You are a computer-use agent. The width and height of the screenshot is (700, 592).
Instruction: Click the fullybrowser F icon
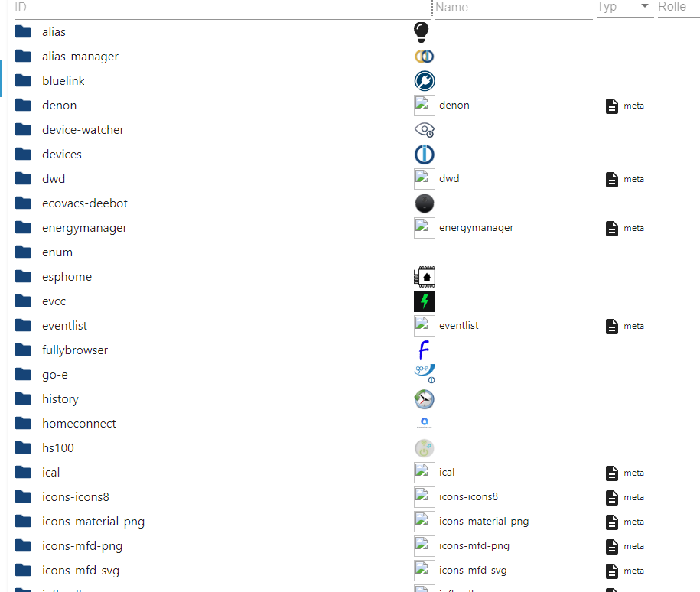[424, 350]
